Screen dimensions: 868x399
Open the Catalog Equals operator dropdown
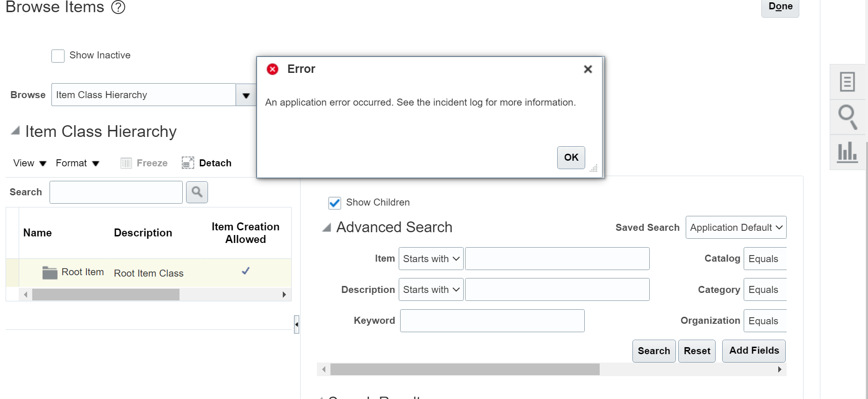click(765, 259)
